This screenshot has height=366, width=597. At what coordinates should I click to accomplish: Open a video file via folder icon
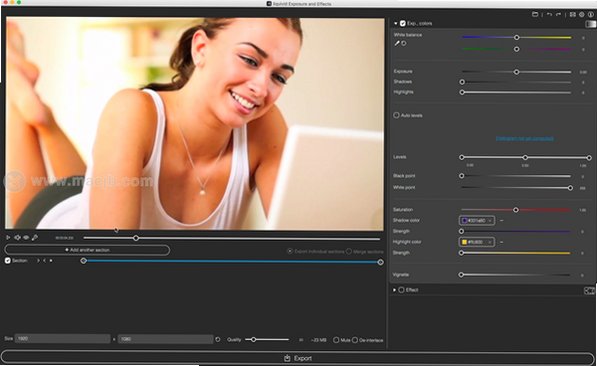point(535,14)
